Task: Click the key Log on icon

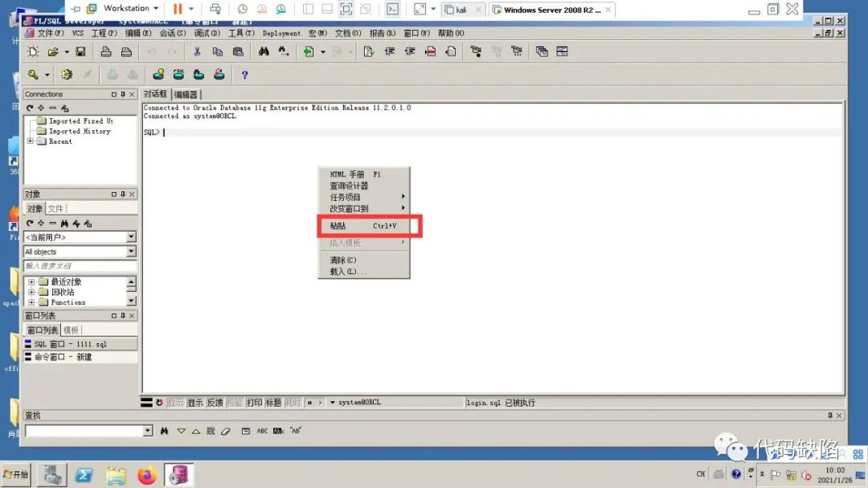Action: pyautogui.click(x=34, y=75)
